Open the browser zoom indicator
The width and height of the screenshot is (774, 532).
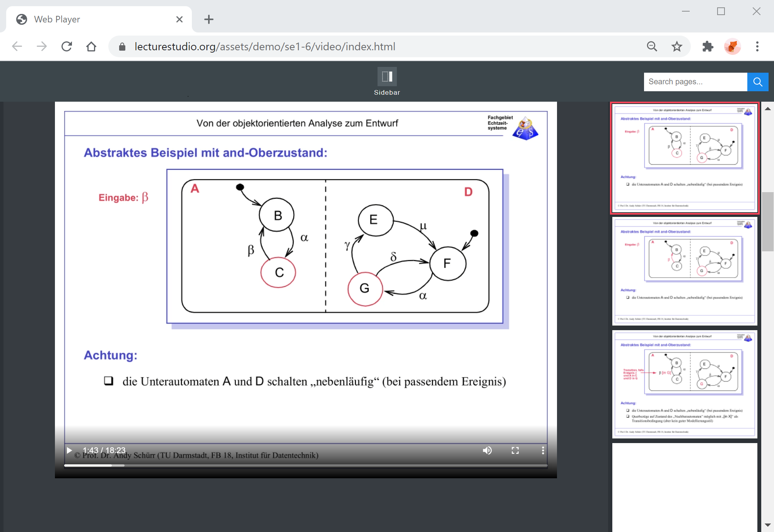tap(652, 47)
